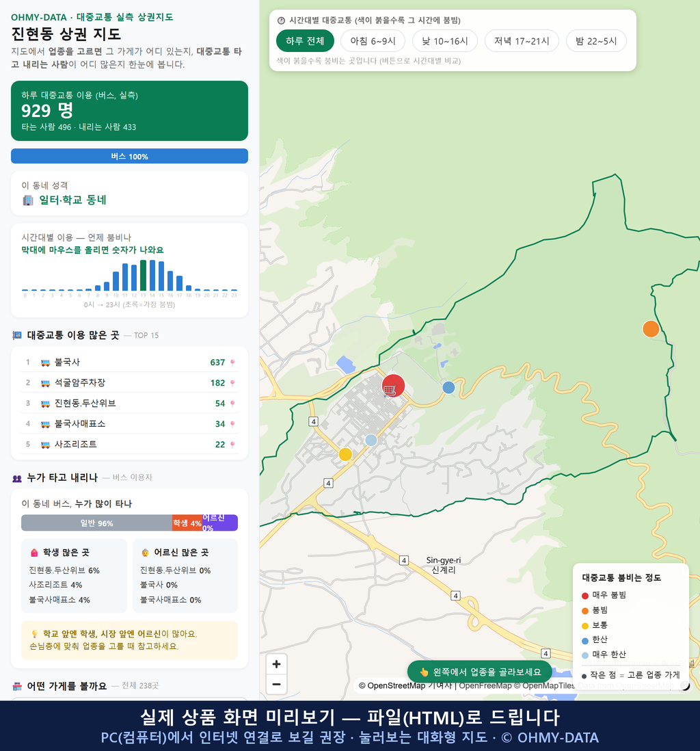Click the yellow normal stop marker
700x751 pixels.
click(x=345, y=454)
